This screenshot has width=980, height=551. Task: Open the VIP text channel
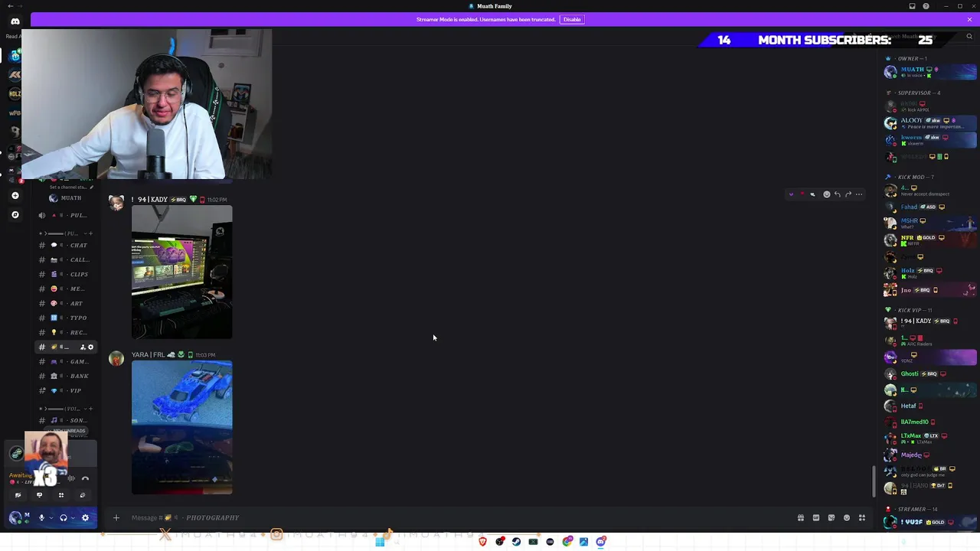click(67, 390)
